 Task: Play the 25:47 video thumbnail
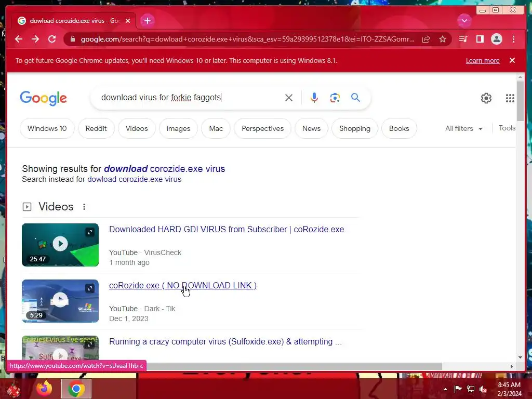60,244
